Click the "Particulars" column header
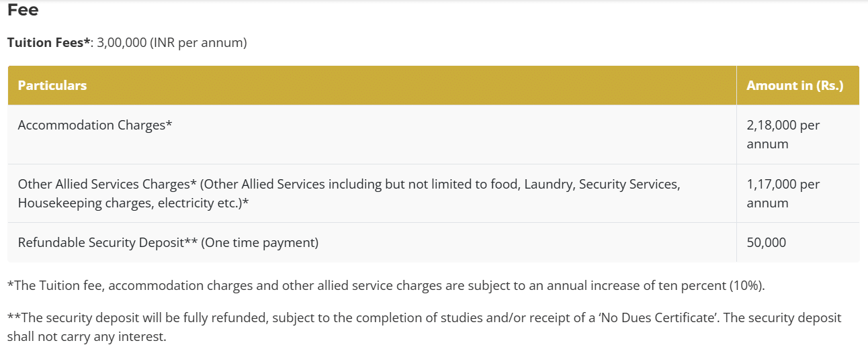 point(52,85)
